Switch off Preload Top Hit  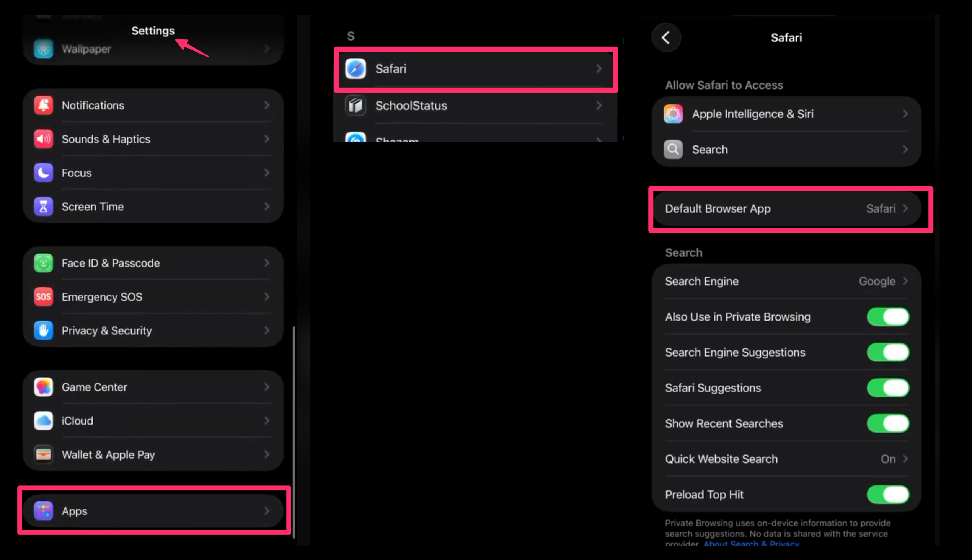click(888, 494)
